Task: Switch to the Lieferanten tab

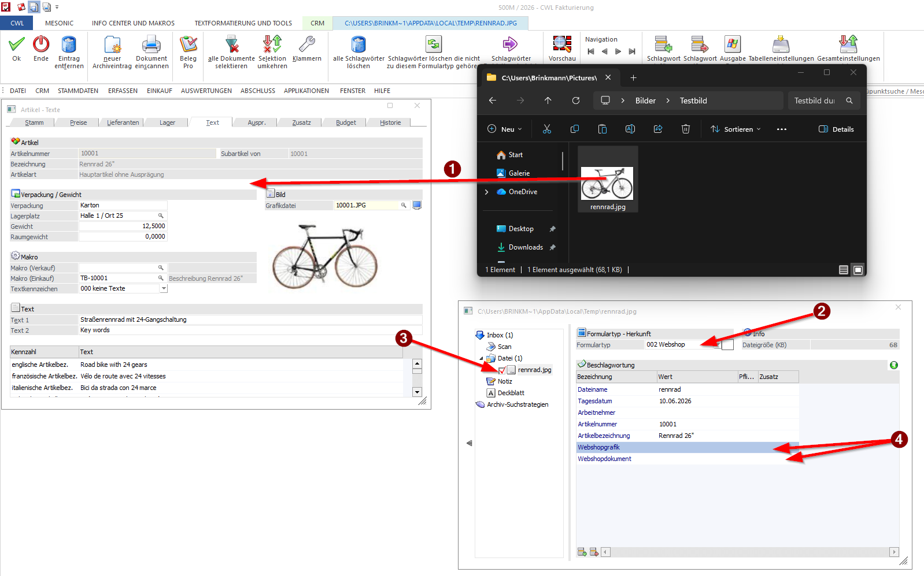Action: (123, 122)
